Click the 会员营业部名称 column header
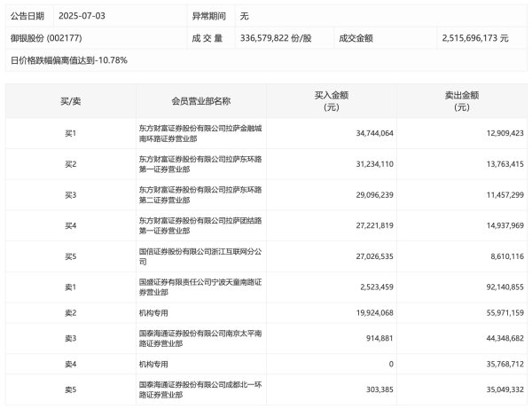This screenshot has width=532, height=409. point(201,101)
